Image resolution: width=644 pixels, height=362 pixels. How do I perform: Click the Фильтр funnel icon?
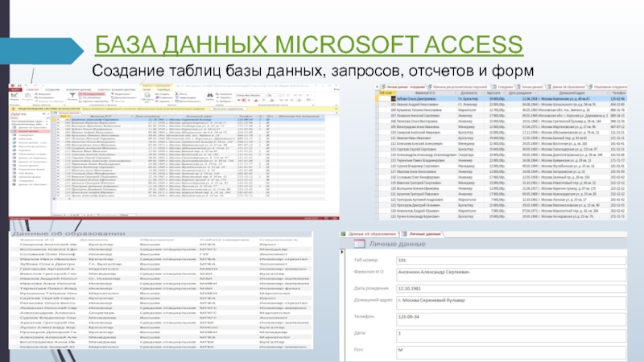point(72,95)
